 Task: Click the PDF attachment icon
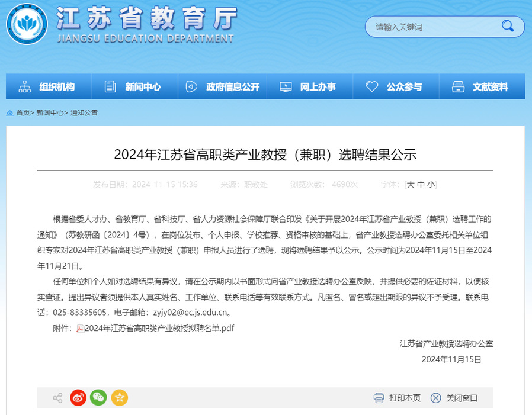click(x=80, y=329)
